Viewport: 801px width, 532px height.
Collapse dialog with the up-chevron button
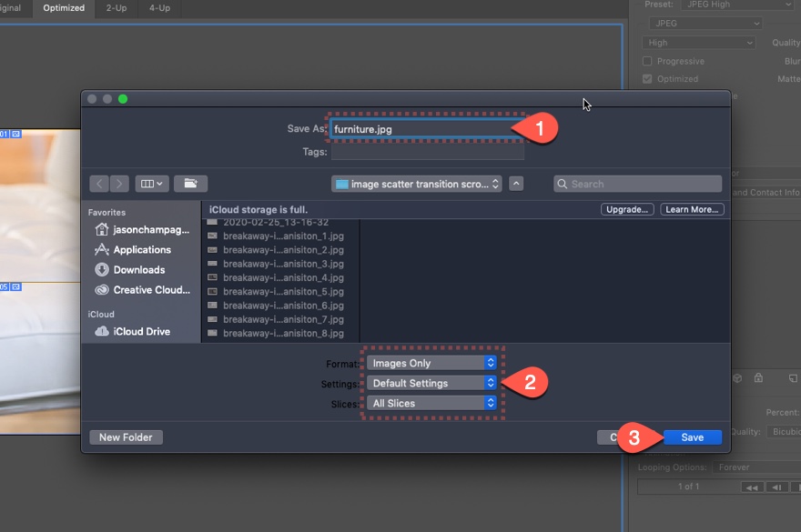click(516, 184)
